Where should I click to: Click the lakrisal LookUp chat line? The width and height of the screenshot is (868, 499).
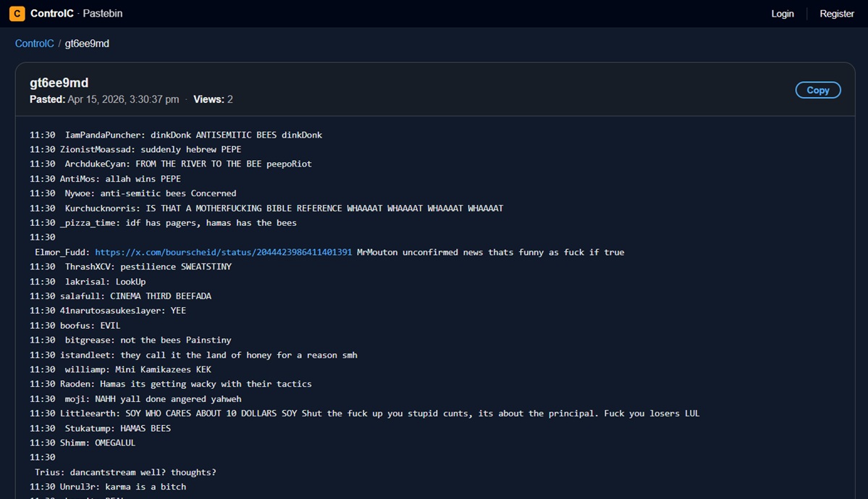105,281
